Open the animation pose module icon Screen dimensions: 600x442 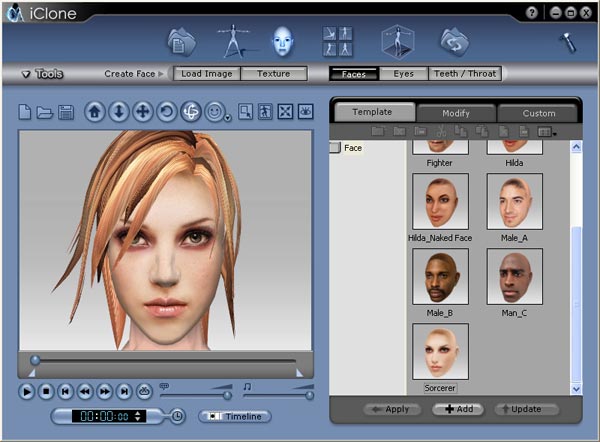coord(336,41)
